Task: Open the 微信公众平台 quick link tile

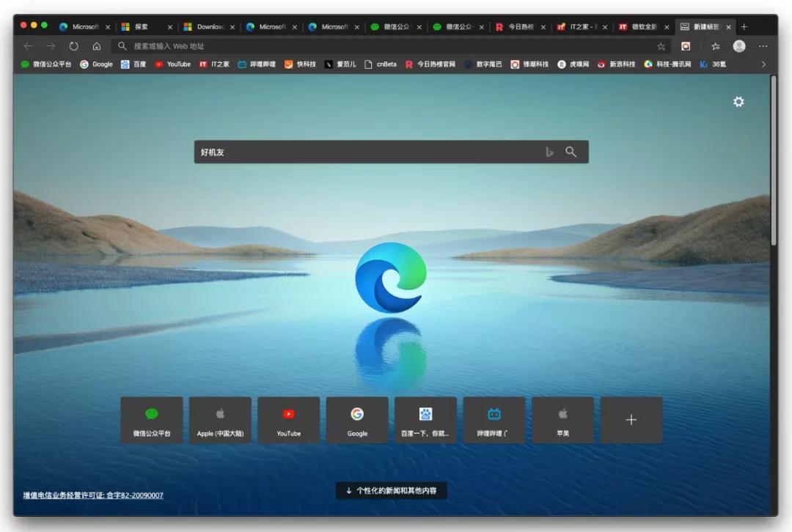Action: coord(152,420)
